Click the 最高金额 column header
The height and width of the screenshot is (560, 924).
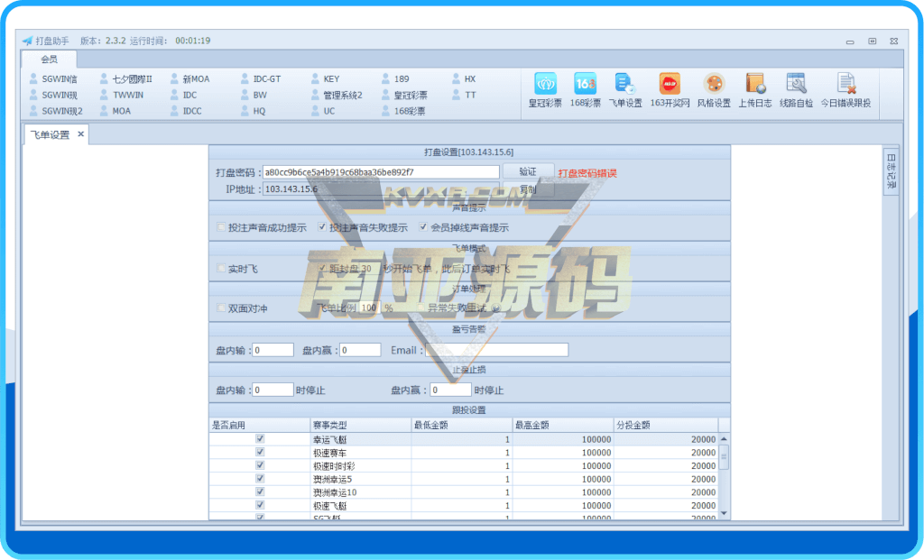click(x=563, y=425)
